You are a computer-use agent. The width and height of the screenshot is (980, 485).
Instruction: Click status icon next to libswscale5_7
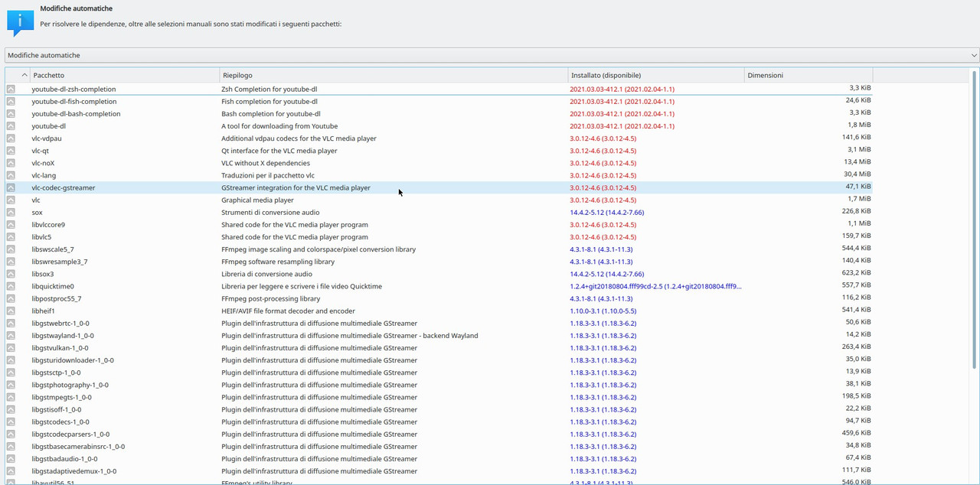11,249
